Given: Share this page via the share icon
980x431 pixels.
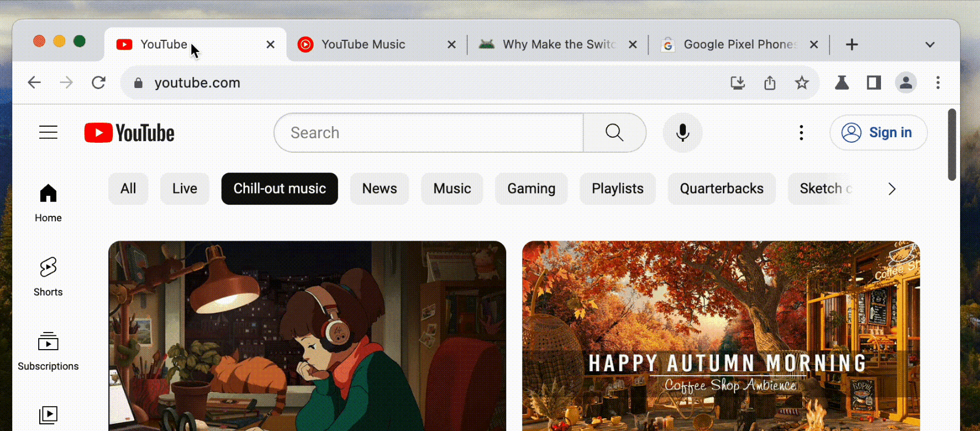Looking at the screenshot, I should pos(770,83).
